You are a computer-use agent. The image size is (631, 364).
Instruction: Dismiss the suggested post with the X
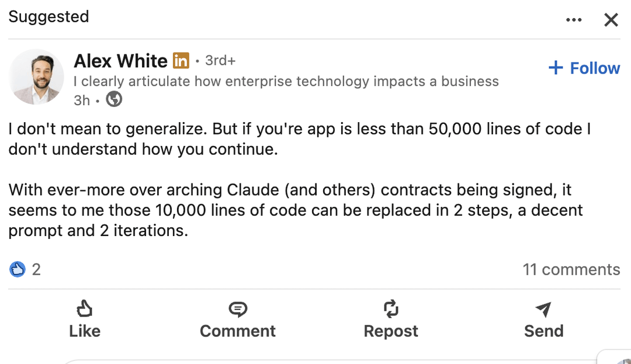pos(611,20)
